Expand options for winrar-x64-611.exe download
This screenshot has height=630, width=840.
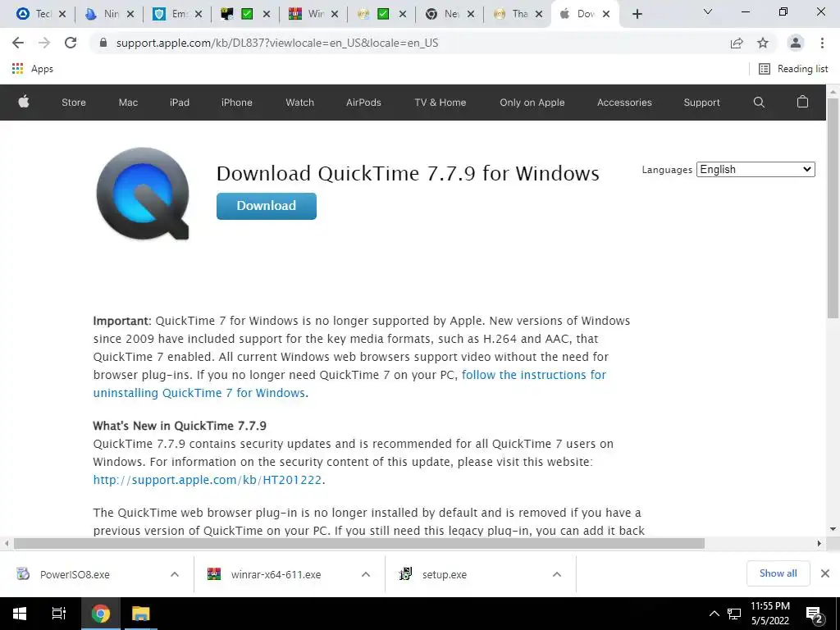pos(366,574)
